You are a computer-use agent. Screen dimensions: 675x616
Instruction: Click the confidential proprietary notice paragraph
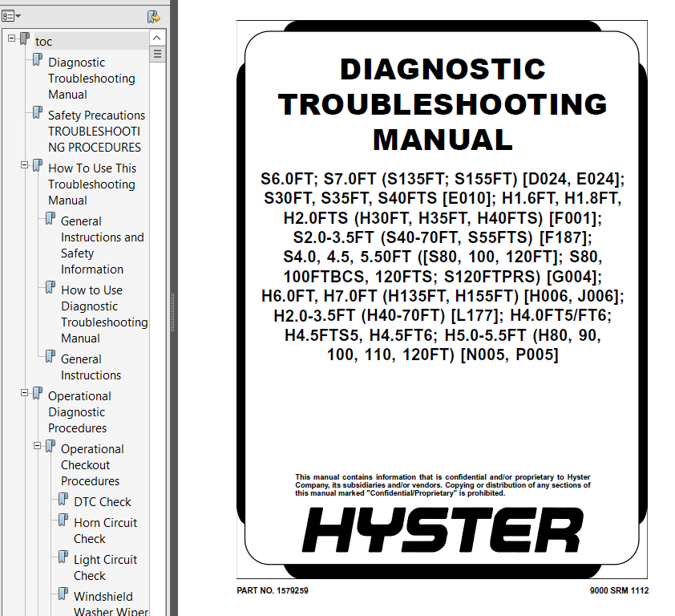(x=443, y=485)
